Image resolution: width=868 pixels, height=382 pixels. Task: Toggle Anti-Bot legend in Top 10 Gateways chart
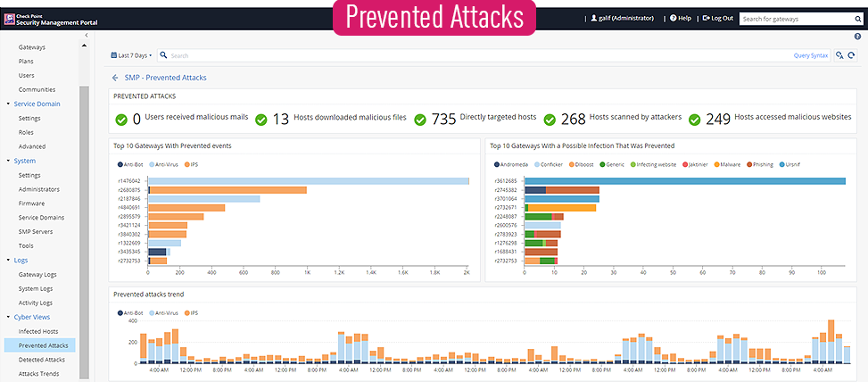coord(130,164)
